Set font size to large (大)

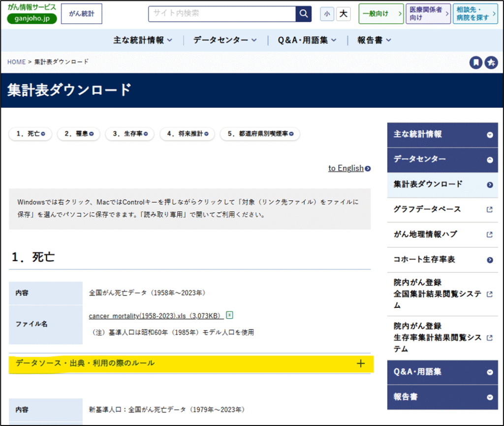click(343, 14)
